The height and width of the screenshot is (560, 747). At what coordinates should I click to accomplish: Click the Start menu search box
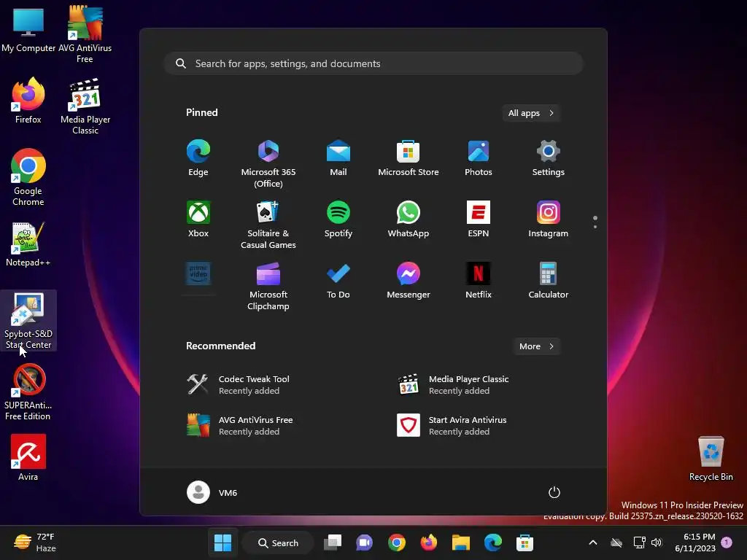coord(373,63)
